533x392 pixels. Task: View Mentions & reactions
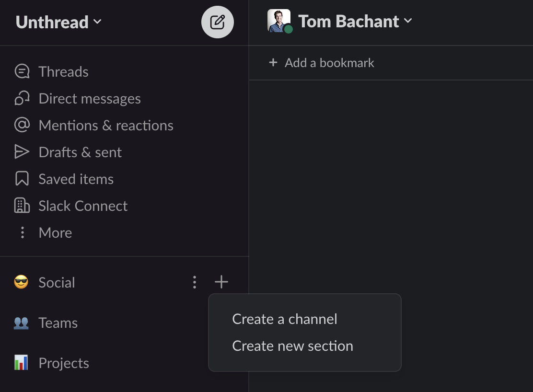click(x=105, y=125)
